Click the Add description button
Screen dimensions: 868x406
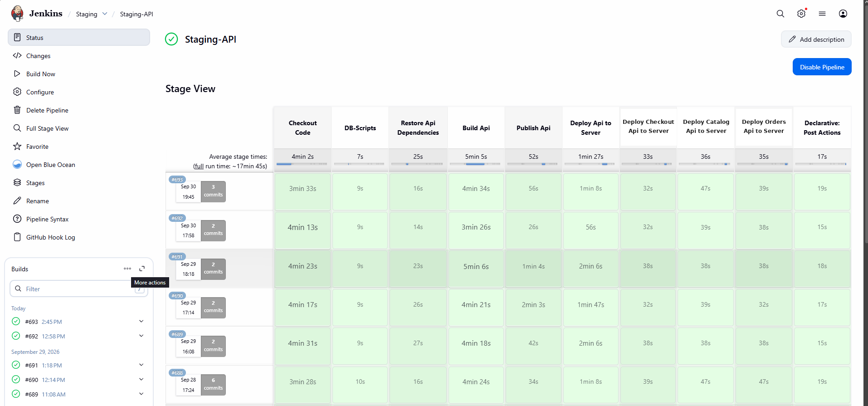click(816, 39)
